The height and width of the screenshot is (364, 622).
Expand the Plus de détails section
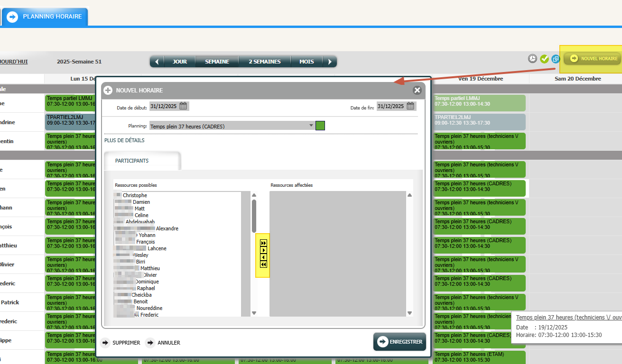coord(124,140)
